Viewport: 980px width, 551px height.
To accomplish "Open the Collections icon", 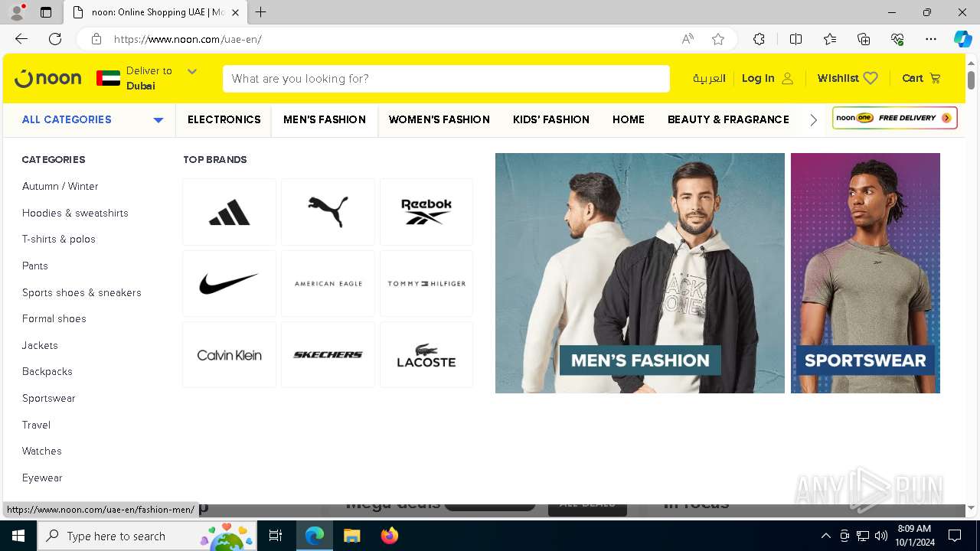I will click(x=864, y=39).
